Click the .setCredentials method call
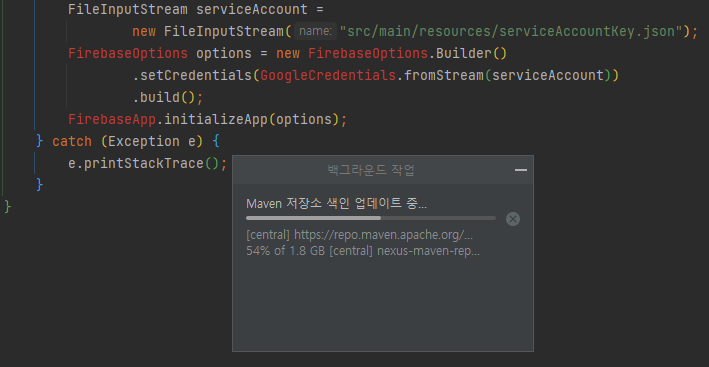 click(x=192, y=75)
